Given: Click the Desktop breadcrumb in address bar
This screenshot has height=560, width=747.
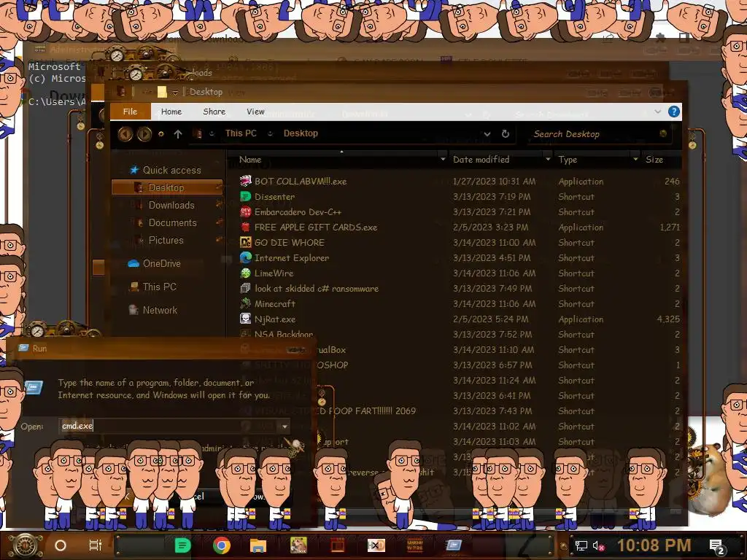Looking at the screenshot, I should [x=301, y=133].
